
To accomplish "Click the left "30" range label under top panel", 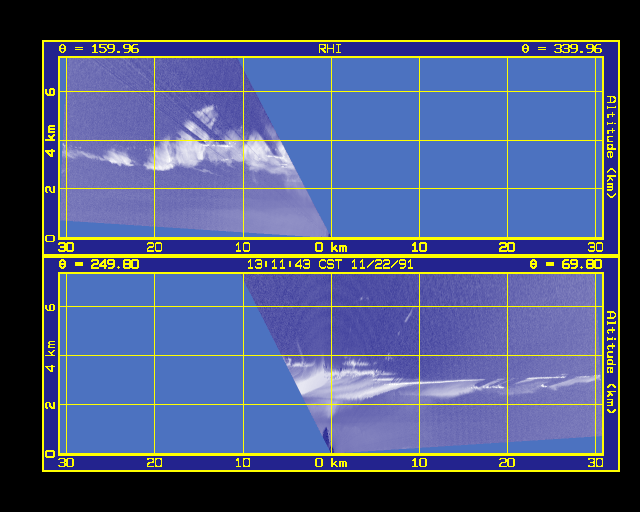I will pyautogui.click(x=66, y=247).
